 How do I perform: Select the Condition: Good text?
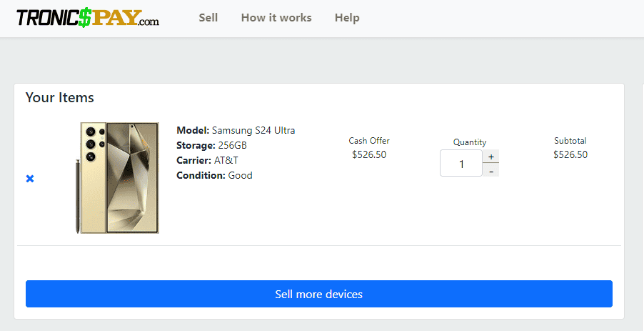[214, 176]
